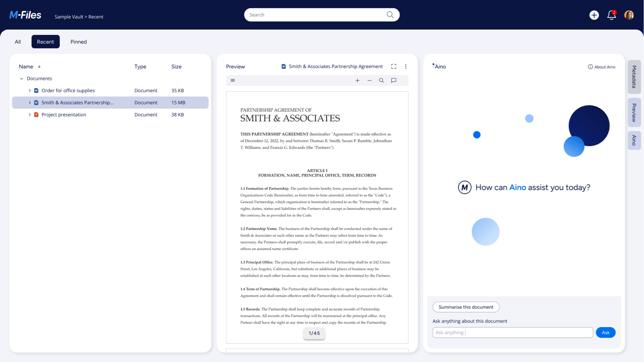Switch to the All tab
Image resolution: width=644 pixels, height=362 pixels.
click(x=18, y=42)
